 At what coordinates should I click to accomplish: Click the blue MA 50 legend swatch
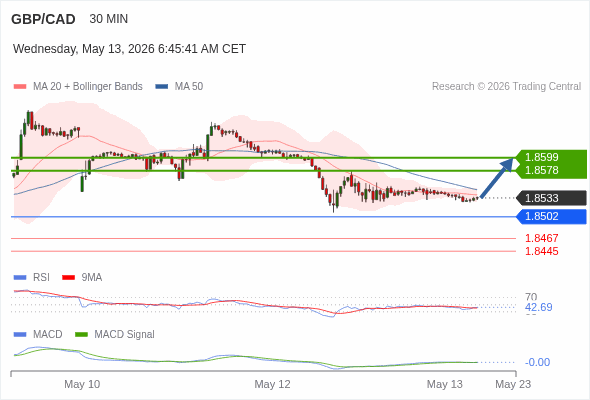[x=162, y=87]
